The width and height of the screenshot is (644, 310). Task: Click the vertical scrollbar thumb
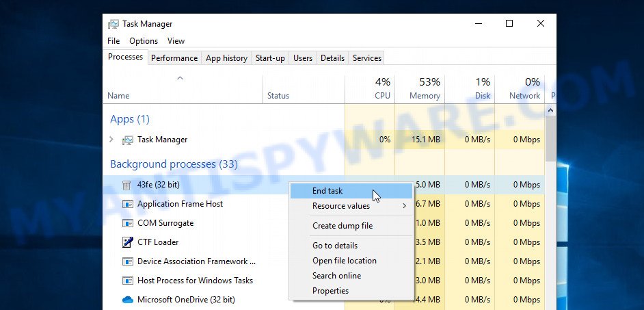coord(551,139)
